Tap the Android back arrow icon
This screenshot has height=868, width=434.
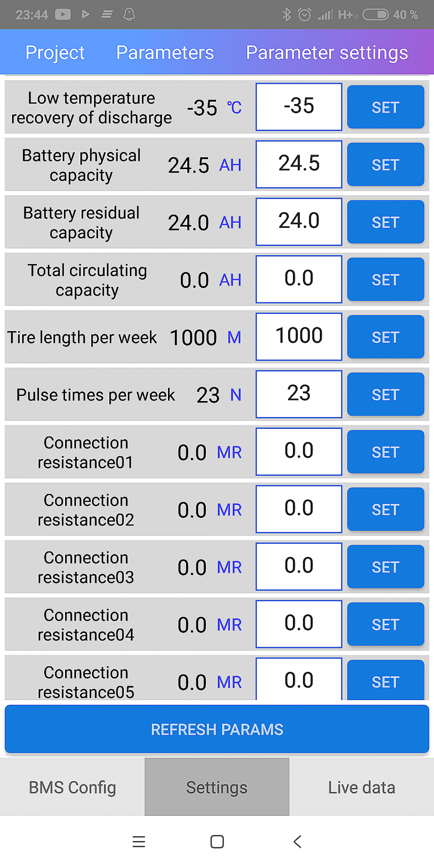[x=297, y=842]
